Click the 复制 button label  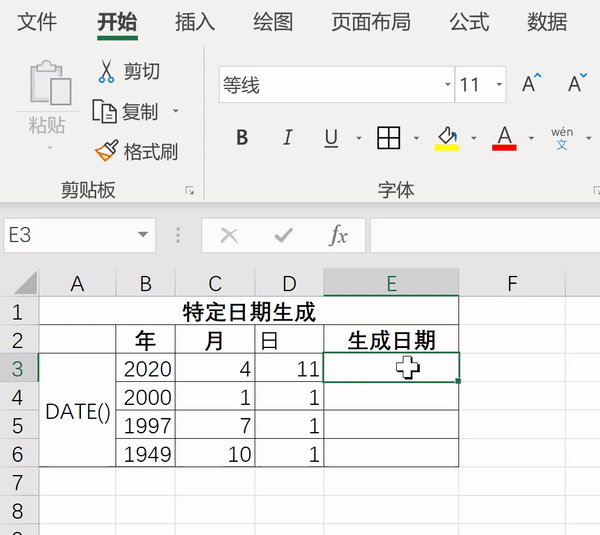140,112
